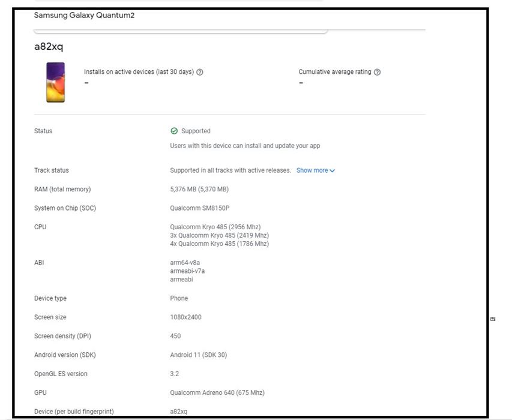512x420 pixels.
Task: Click the arm64-v8a value
Action: [x=185, y=263]
